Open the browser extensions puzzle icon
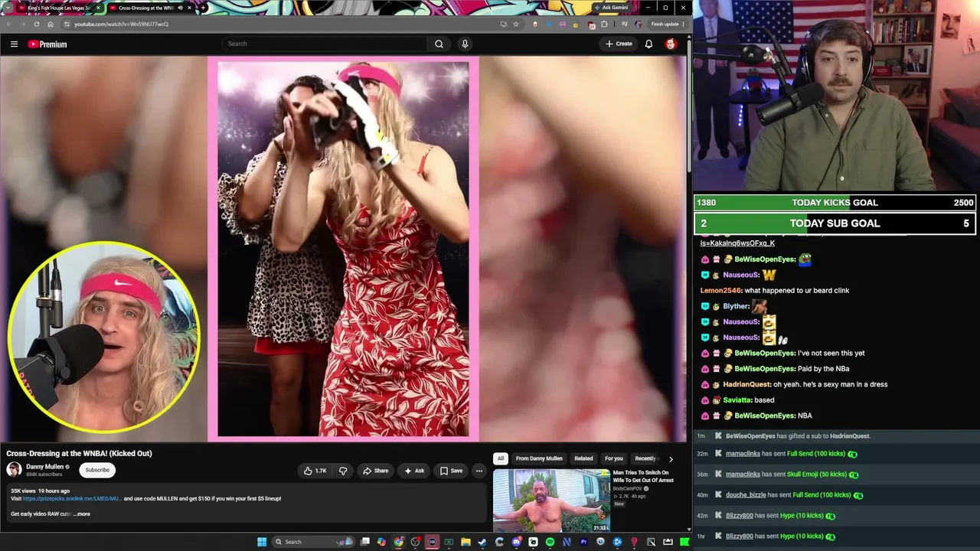 coord(604,24)
